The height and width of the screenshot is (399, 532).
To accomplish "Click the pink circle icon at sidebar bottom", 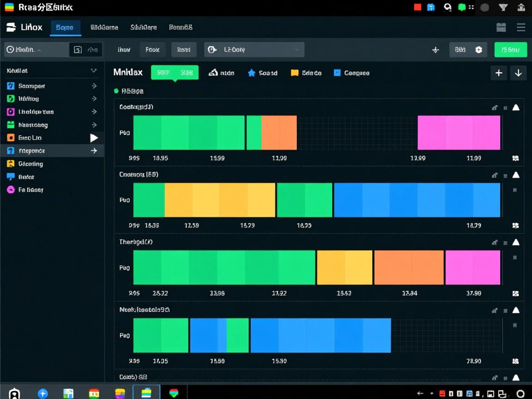I will point(11,189).
